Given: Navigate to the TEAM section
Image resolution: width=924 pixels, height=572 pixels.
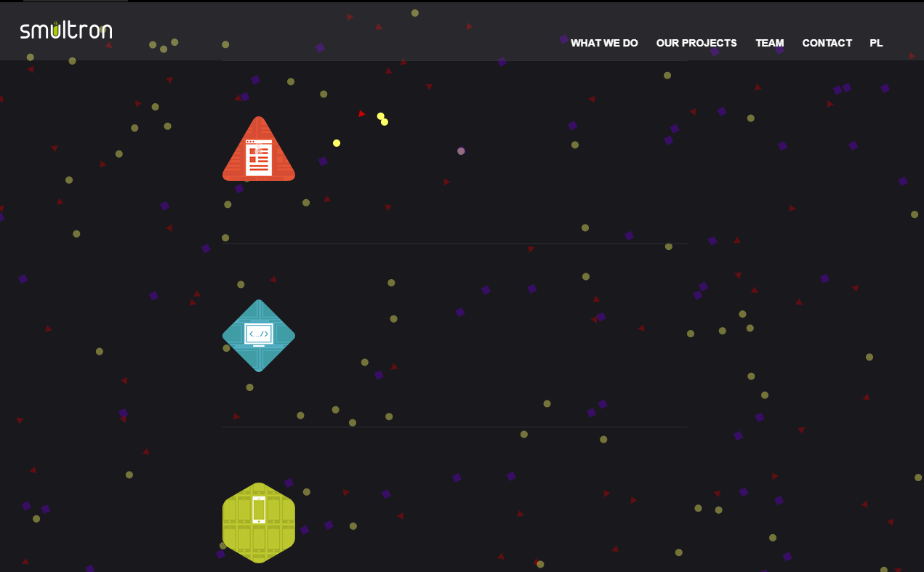Looking at the screenshot, I should 769,43.
